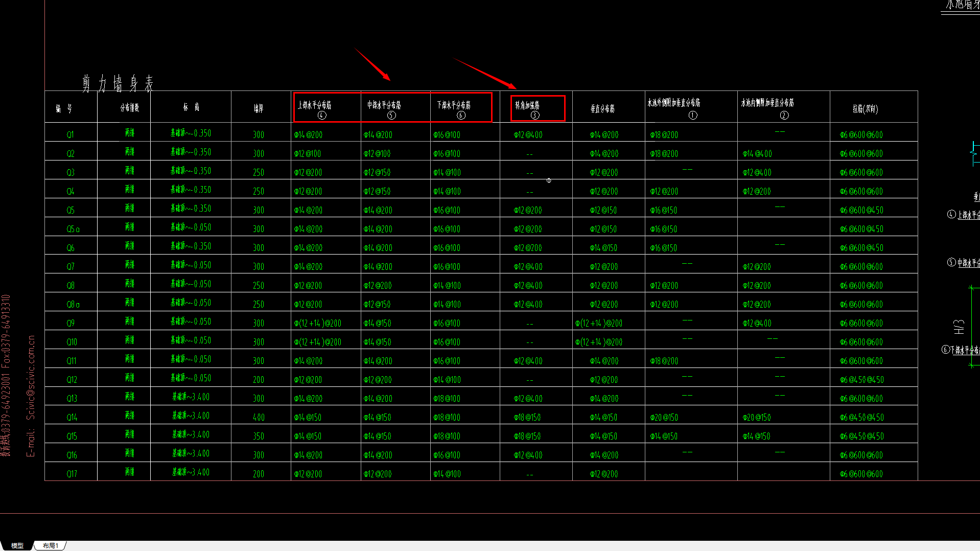980x551 pixels.
Task: Select row label Q1
Action: click(x=71, y=135)
